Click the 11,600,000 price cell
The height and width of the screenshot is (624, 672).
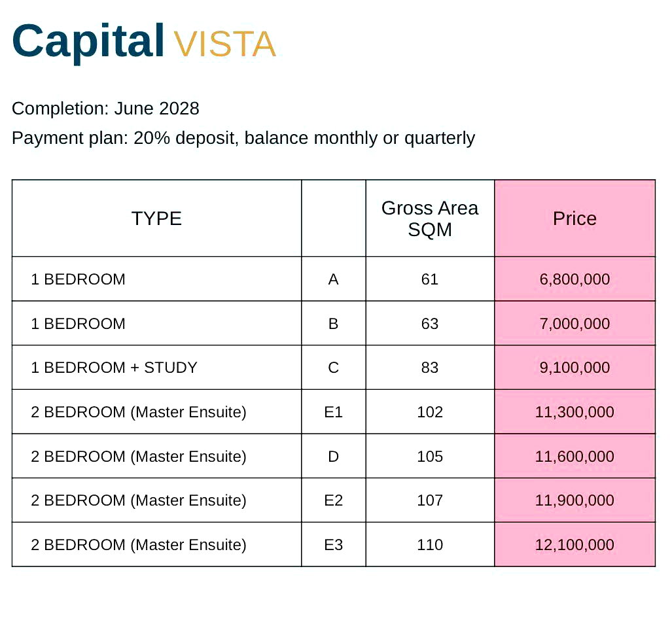[x=575, y=456]
